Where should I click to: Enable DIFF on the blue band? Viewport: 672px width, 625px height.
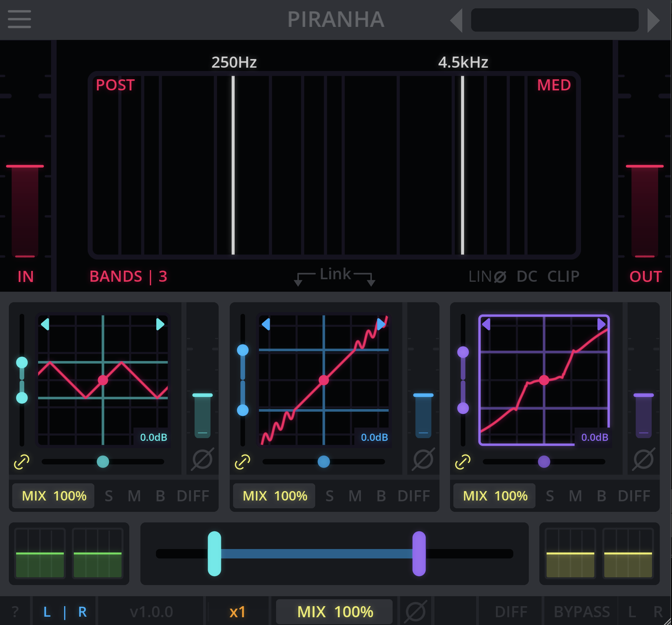point(414,496)
